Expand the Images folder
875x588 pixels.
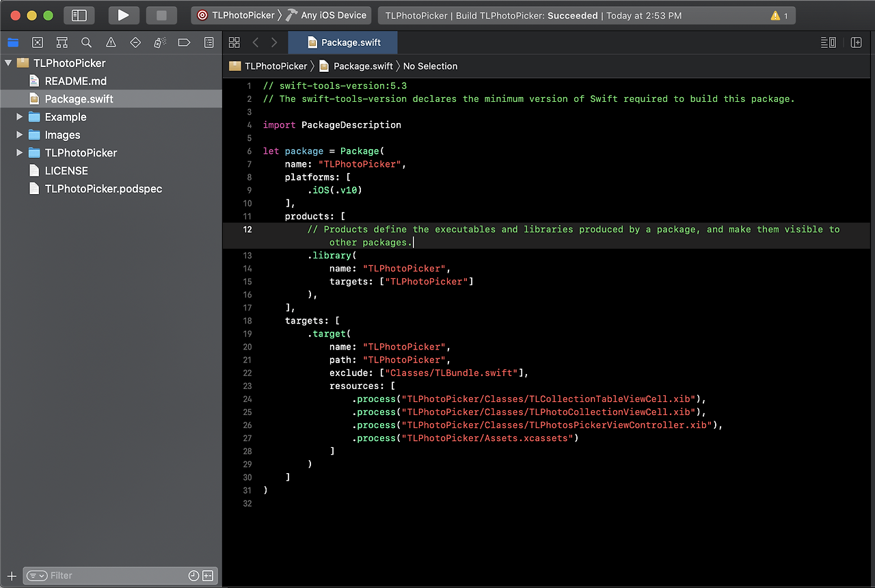coord(20,135)
